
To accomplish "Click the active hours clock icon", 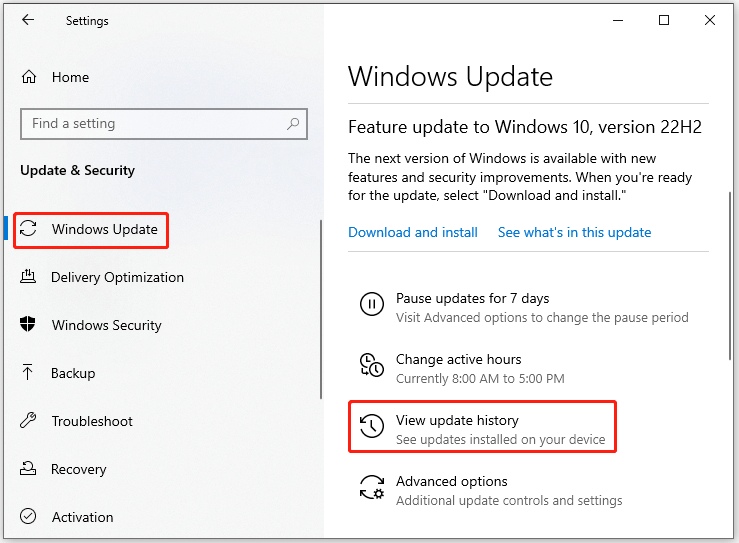I will [372, 365].
